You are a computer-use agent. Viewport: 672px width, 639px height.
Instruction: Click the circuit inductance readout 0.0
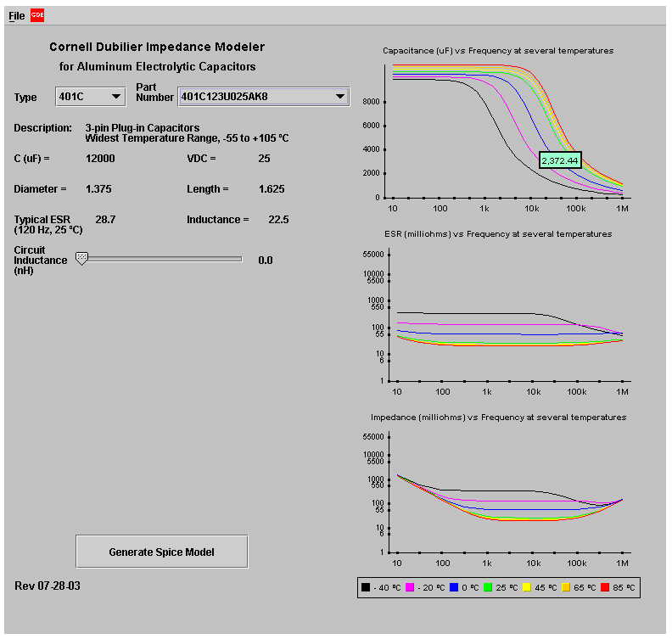click(x=266, y=261)
